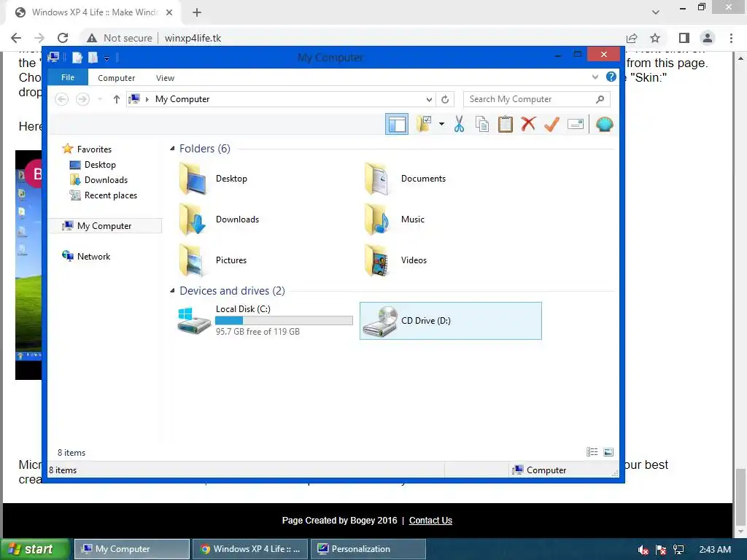
Task: Click the Copy icon in the toolbar
Action: [482, 124]
